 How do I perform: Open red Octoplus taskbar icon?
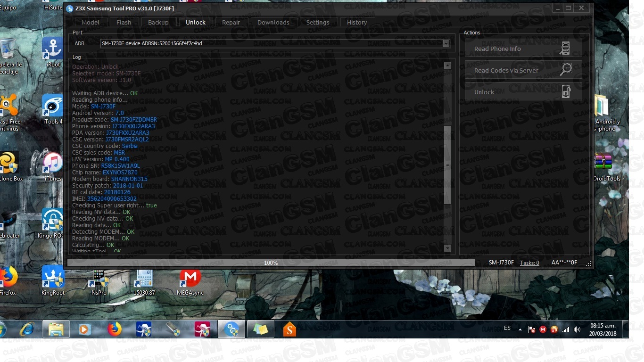click(202, 329)
